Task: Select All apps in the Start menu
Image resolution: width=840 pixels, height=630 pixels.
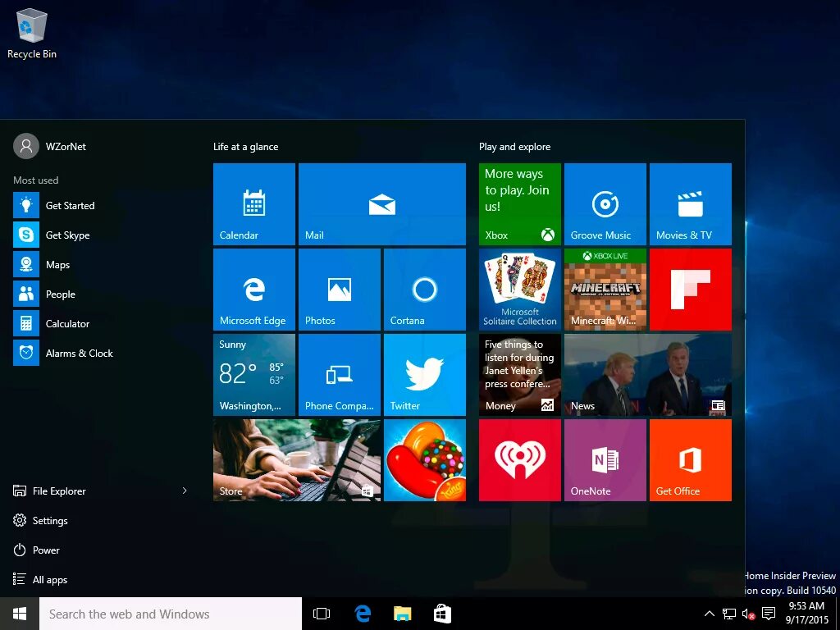Action: pyautogui.click(x=49, y=579)
